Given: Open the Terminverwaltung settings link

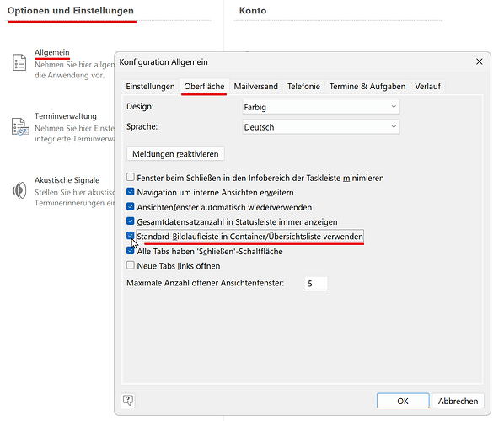Looking at the screenshot, I should 66,116.
